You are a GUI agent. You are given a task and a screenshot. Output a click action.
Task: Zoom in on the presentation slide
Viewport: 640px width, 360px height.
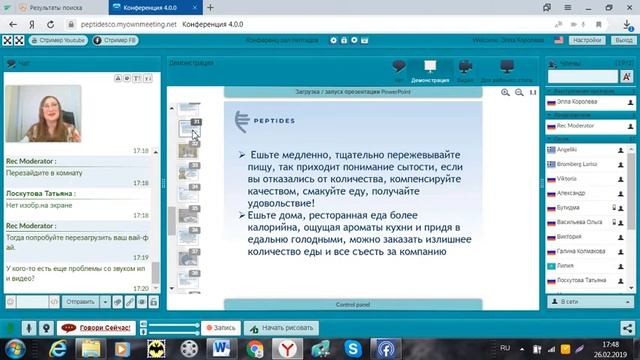[505, 93]
